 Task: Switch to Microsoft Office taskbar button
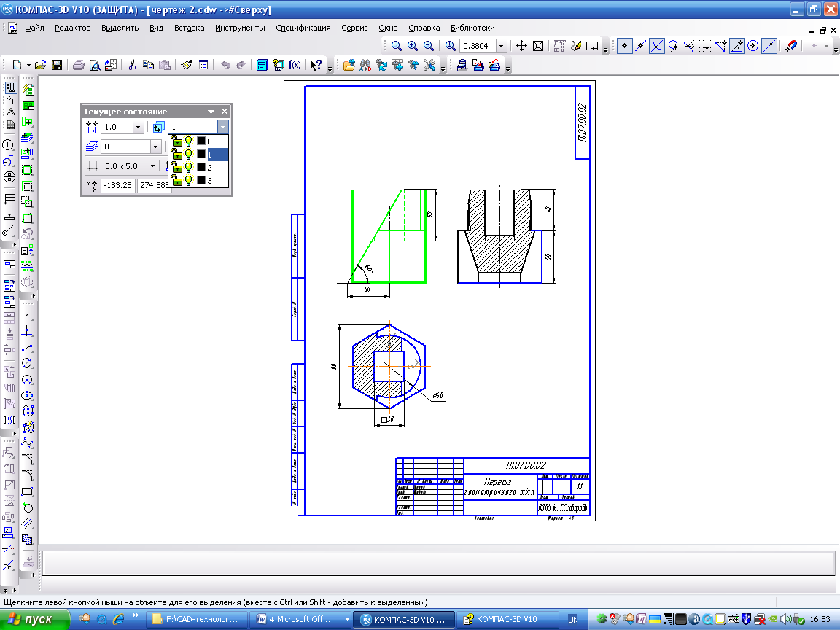(x=300, y=620)
